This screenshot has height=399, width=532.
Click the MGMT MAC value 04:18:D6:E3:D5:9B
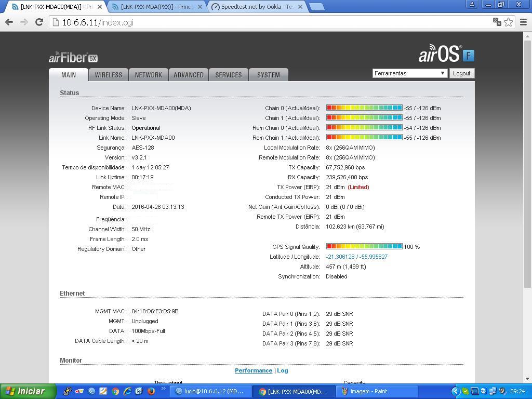pyautogui.click(x=155, y=311)
